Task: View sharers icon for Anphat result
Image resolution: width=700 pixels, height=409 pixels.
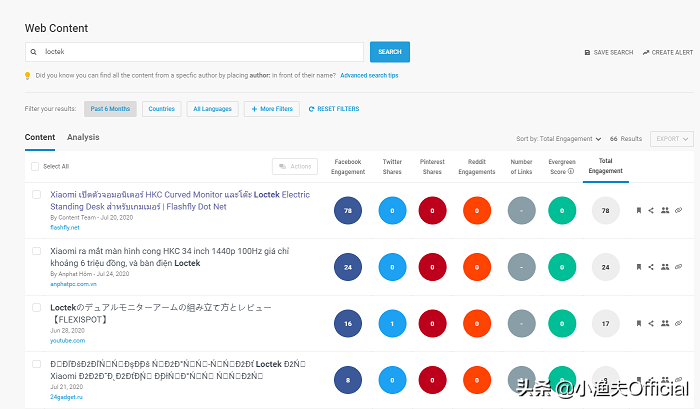Action: (x=665, y=267)
